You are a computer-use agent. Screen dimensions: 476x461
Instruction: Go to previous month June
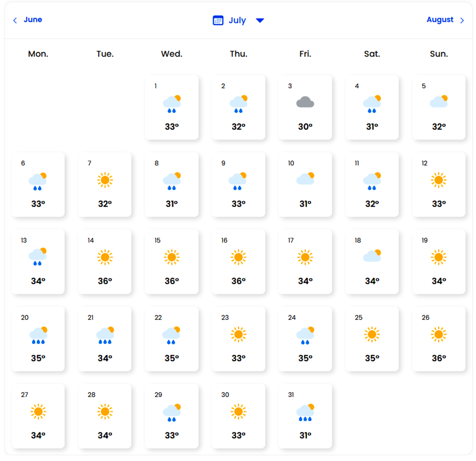[x=33, y=20]
